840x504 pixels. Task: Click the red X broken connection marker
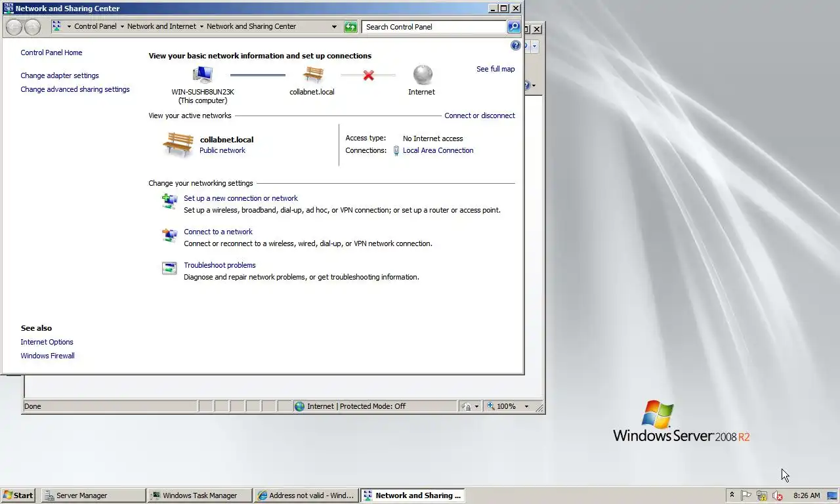[368, 75]
